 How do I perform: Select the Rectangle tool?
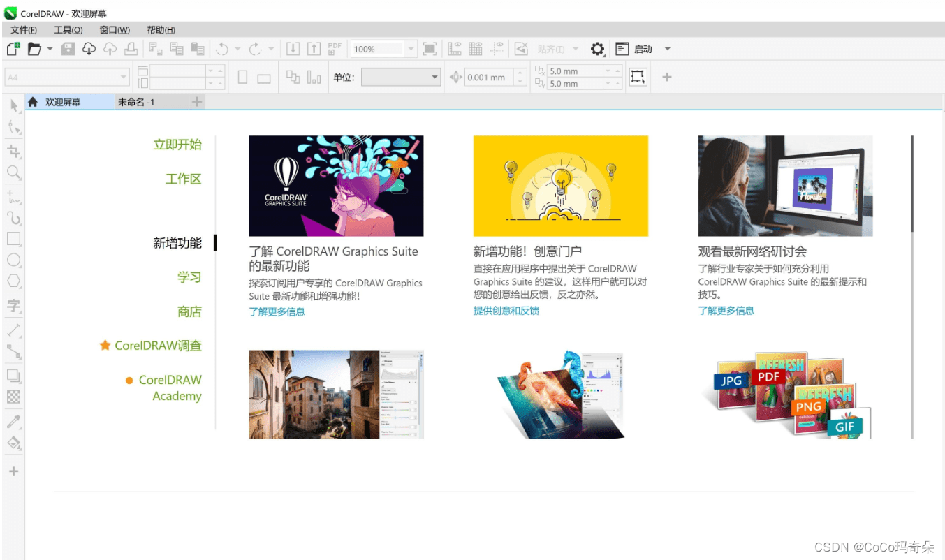point(13,239)
